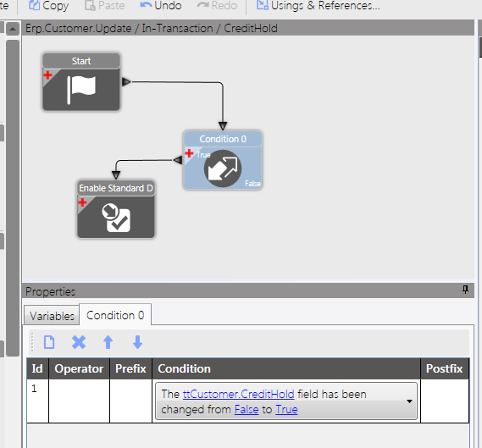Image resolution: width=482 pixels, height=448 pixels.
Task: Click the False value link in the condition
Action: coord(247,409)
